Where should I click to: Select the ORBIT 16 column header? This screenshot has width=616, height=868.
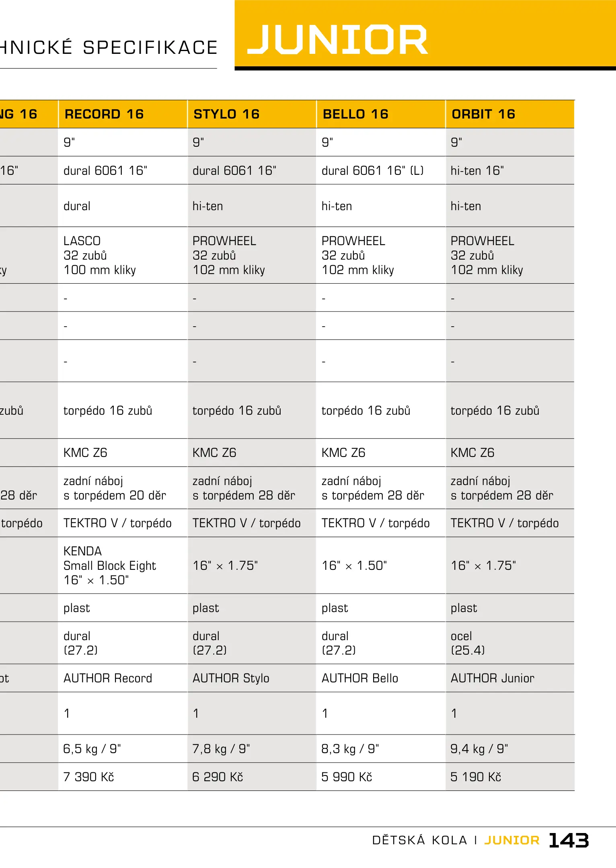click(x=483, y=114)
